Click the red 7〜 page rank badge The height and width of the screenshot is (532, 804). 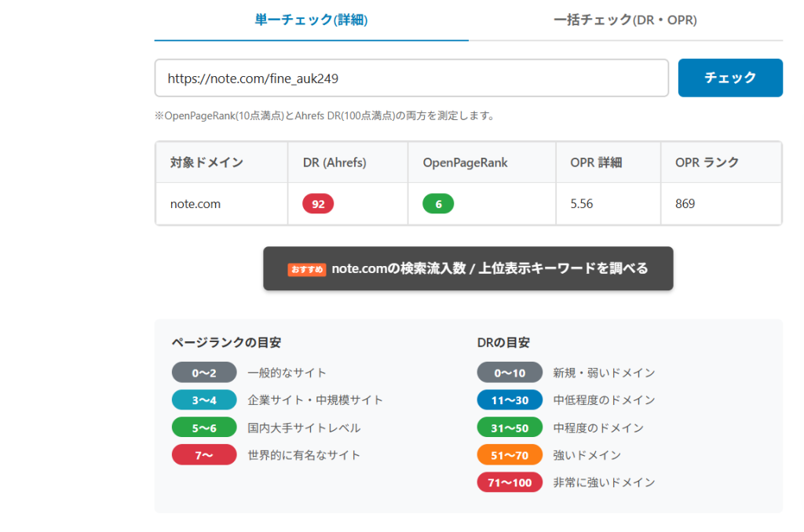click(x=204, y=455)
